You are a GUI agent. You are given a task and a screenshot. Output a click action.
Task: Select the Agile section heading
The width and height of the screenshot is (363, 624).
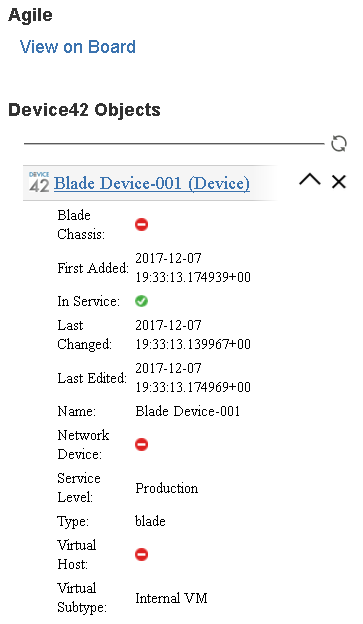(x=30, y=15)
